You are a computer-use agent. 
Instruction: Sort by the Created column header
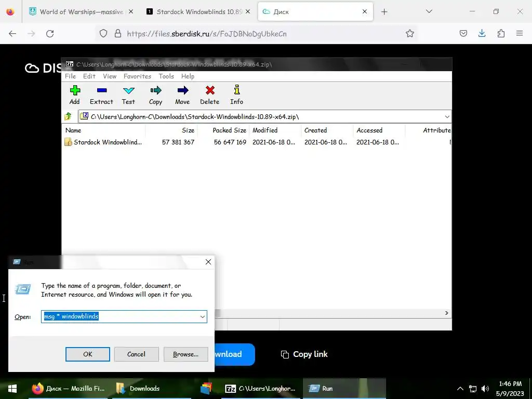click(327, 130)
